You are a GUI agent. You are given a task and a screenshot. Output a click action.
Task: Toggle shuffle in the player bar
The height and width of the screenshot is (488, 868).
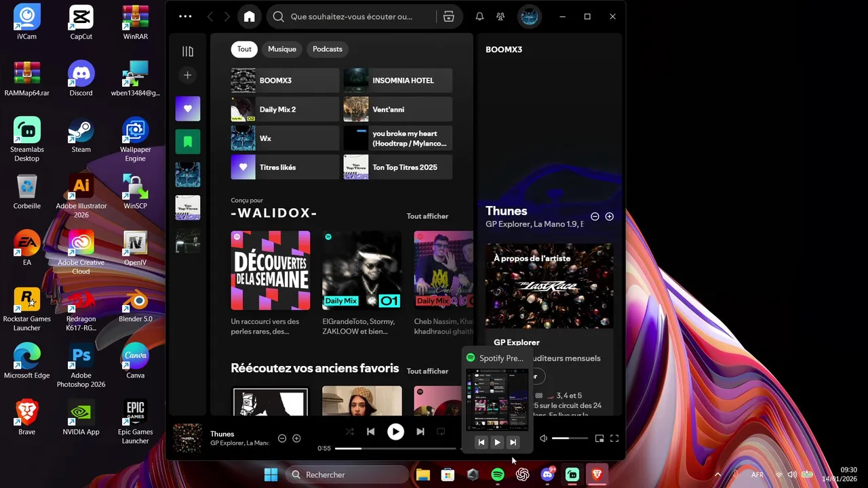(x=350, y=432)
